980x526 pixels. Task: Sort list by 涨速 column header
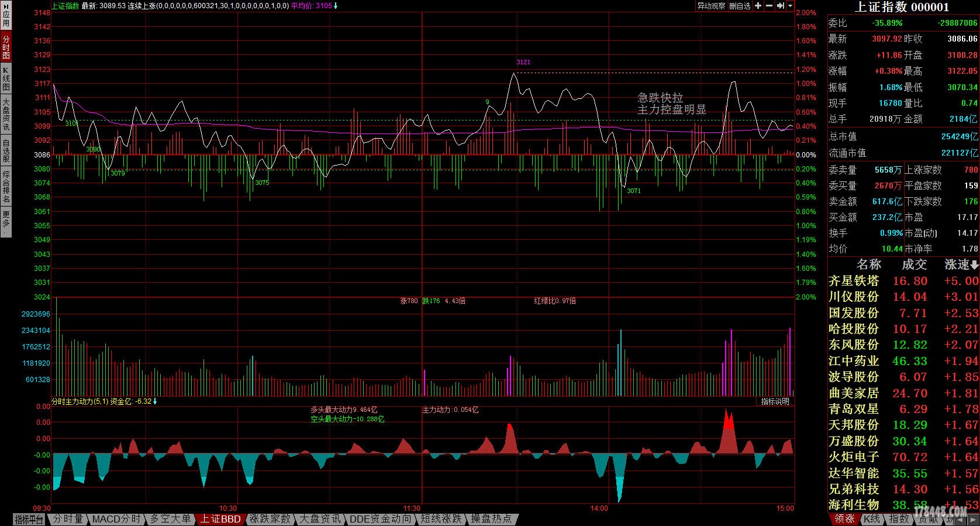tap(961, 264)
